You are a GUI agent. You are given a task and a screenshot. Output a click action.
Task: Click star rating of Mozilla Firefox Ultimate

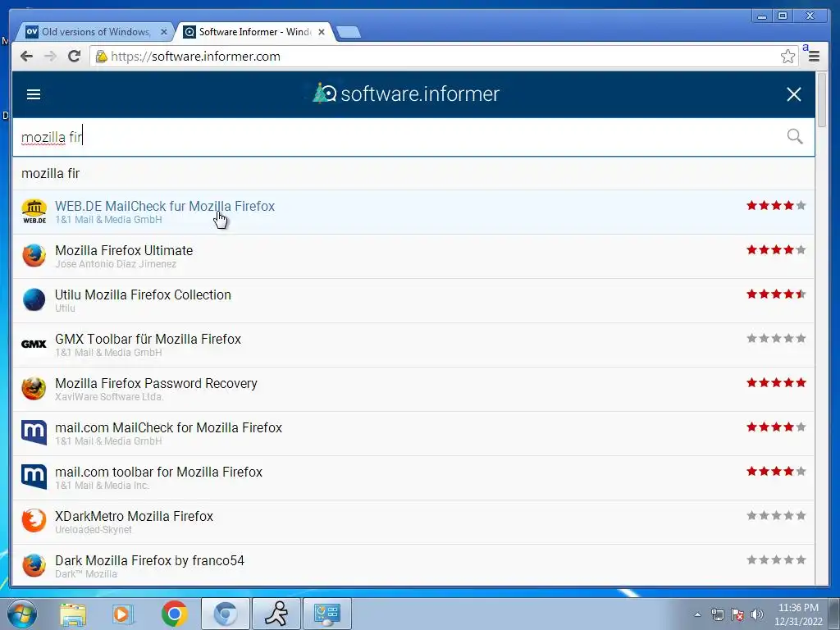point(776,249)
